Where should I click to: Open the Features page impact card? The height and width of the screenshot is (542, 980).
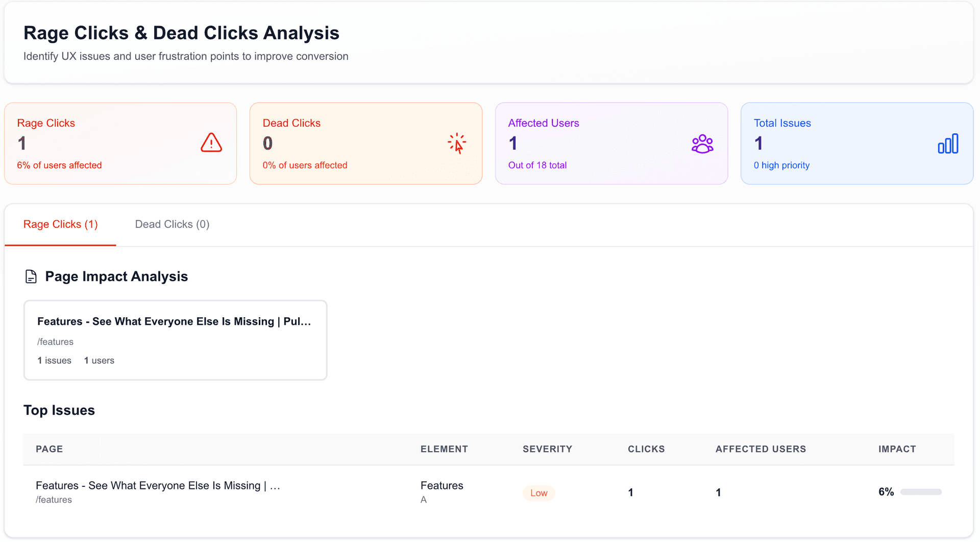175,340
